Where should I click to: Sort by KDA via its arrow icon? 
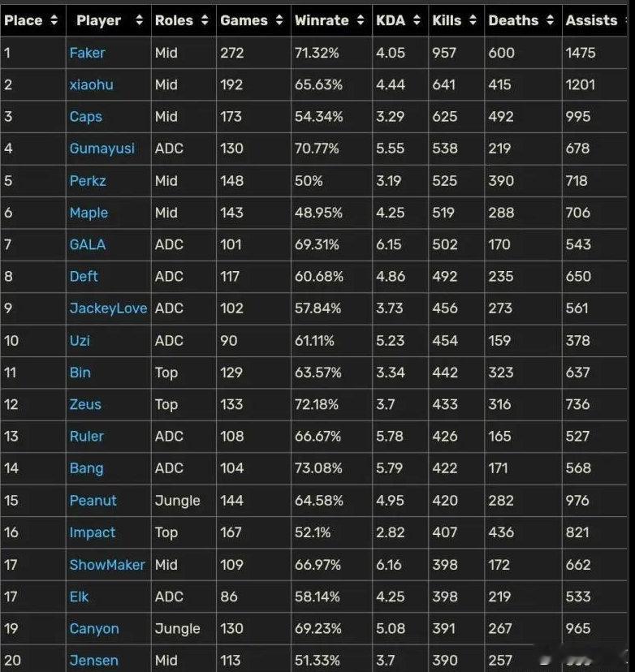point(417,20)
